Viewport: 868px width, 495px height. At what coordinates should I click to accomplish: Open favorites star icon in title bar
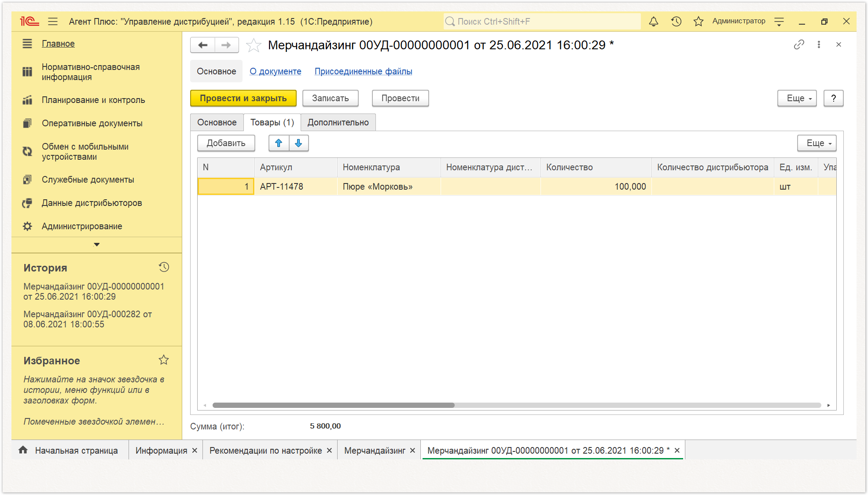click(699, 21)
